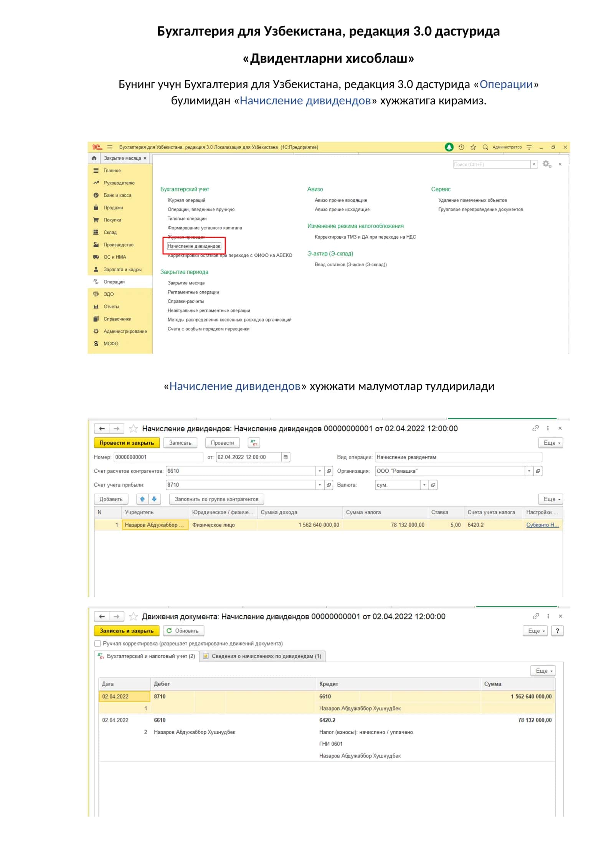Open Формирование уставного капитала link
The width and height of the screenshot is (614, 868).
(x=205, y=228)
